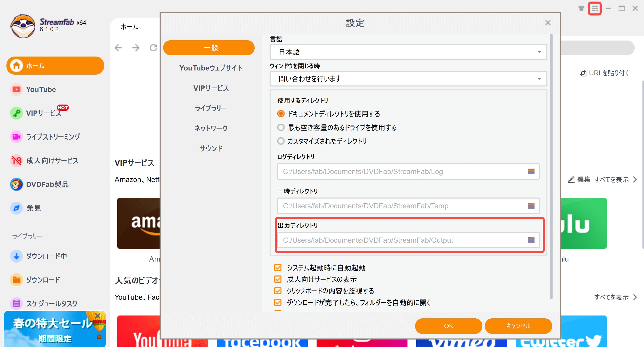Toggle open folder after download checkbox
Viewport: 644px width, 347px height.
pos(278,302)
